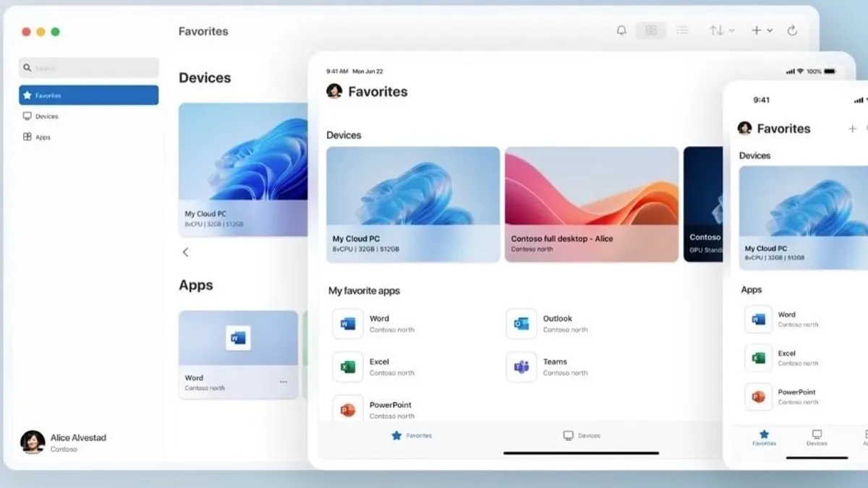Open My Cloud PC card on the iPhone
The width and height of the screenshot is (868, 488).
804,218
